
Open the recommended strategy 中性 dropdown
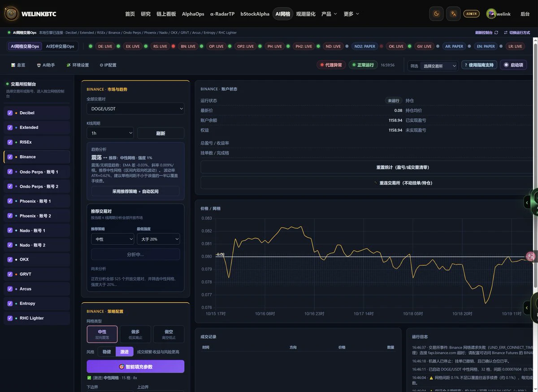tap(113, 239)
